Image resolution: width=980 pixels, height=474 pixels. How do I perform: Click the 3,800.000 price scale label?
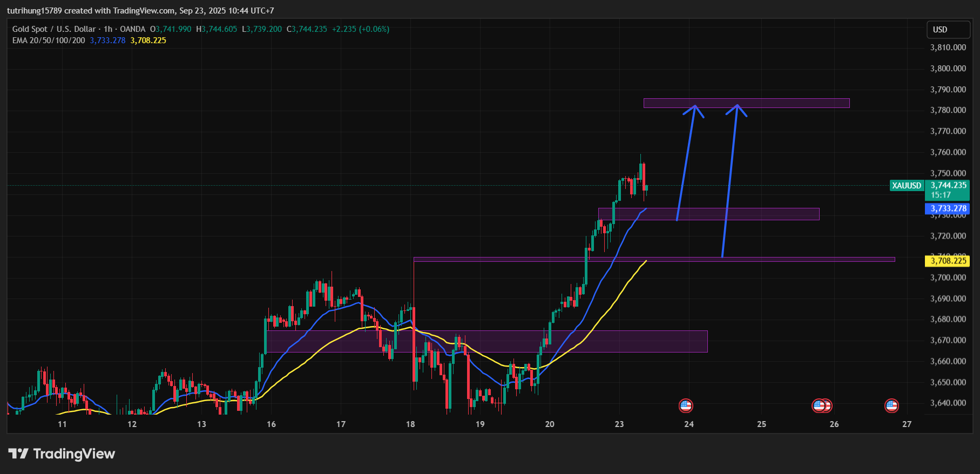(x=948, y=69)
